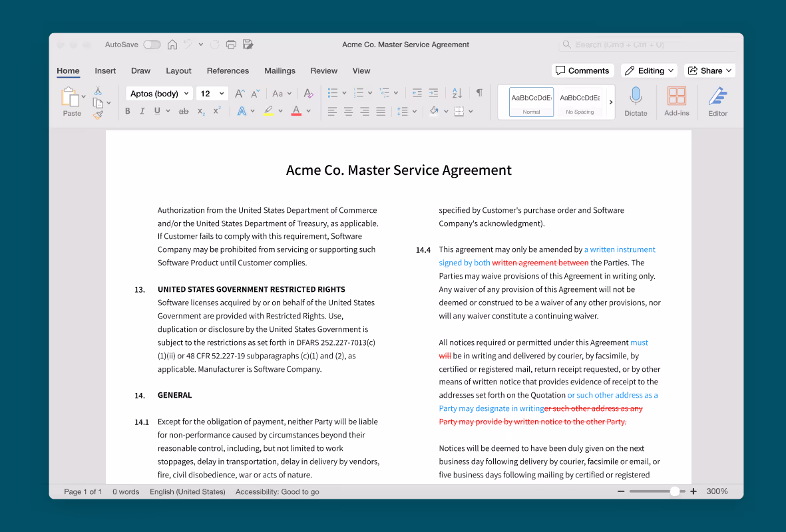Open the Mailings tab
The image size is (786, 532).
point(280,71)
